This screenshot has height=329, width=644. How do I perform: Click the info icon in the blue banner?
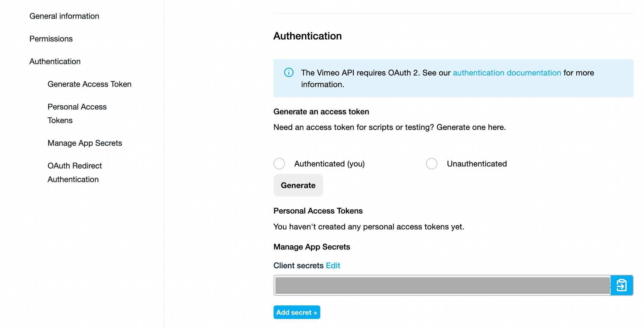289,72
